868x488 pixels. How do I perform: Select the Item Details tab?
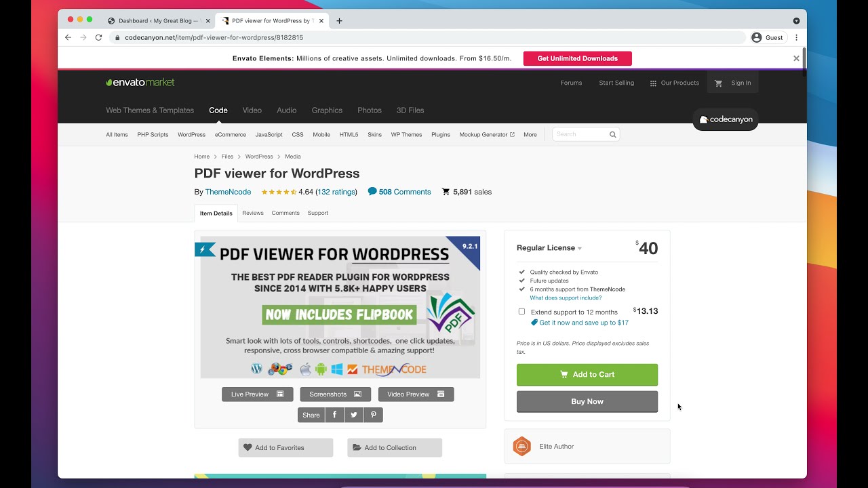pyautogui.click(x=216, y=213)
